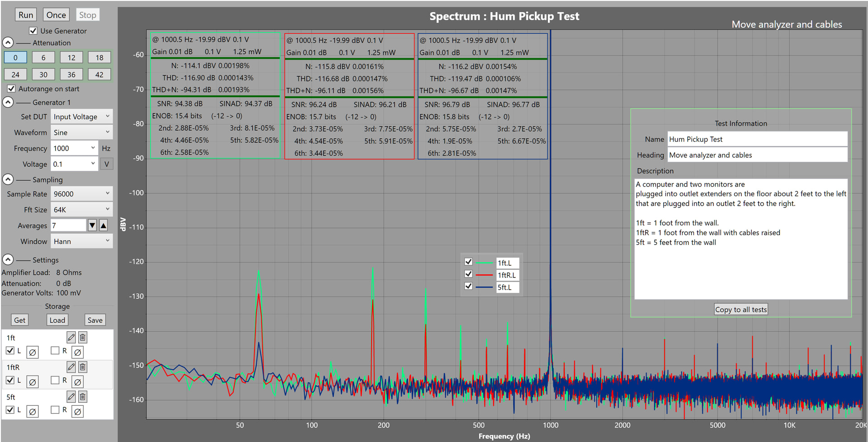This screenshot has width=868, height=442.
Task: Click the test Name input field
Action: 757,139
